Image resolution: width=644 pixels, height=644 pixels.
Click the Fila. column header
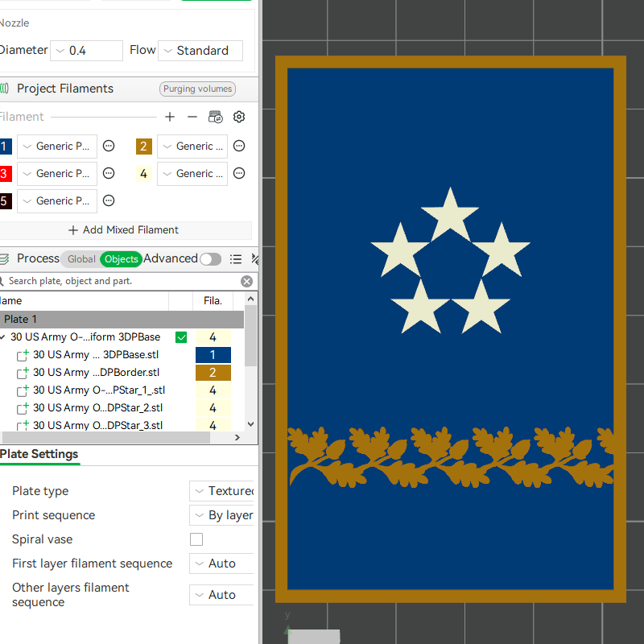[213, 301]
